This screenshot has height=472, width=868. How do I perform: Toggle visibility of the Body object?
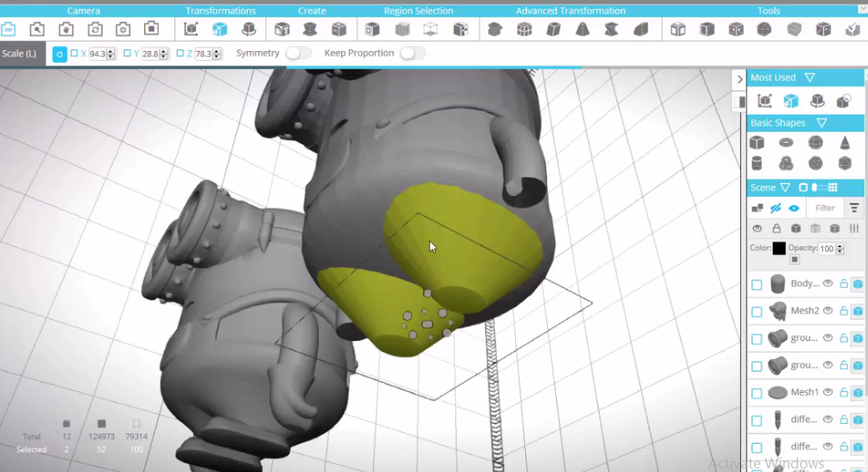pos(828,283)
